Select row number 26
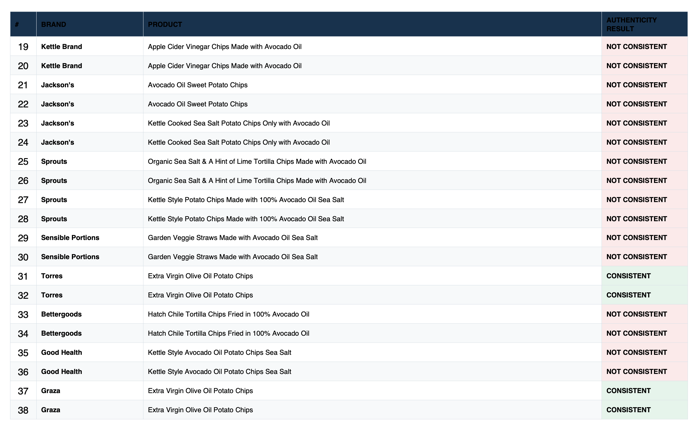700x429 pixels. (x=23, y=181)
